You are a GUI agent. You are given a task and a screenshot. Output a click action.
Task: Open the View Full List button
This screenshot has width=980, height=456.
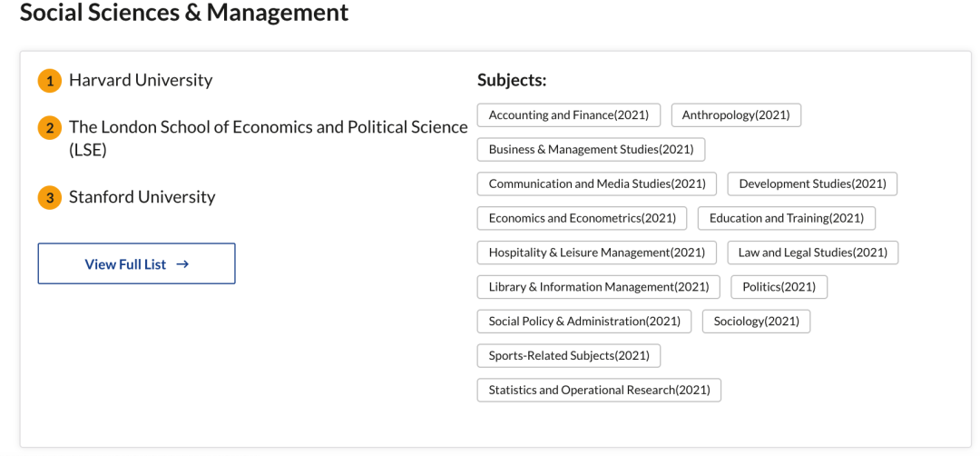click(136, 263)
